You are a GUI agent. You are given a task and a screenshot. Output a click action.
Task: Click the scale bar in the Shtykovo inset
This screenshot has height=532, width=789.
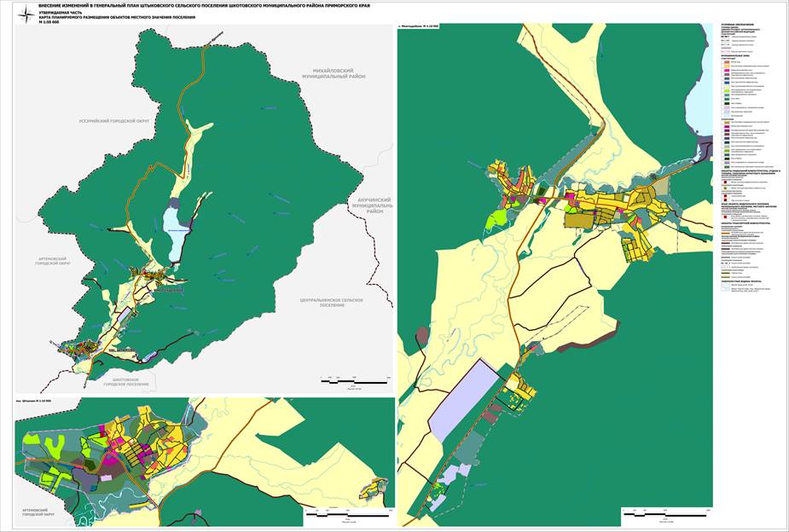click(x=349, y=514)
